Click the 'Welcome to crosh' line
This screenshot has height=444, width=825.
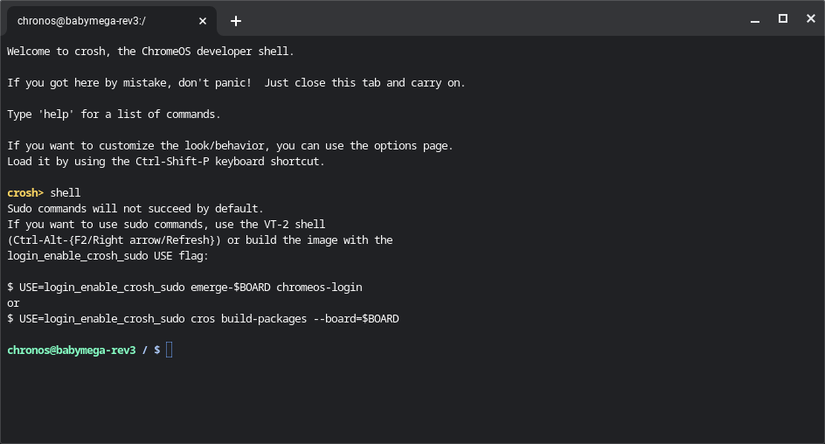(150, 51)
